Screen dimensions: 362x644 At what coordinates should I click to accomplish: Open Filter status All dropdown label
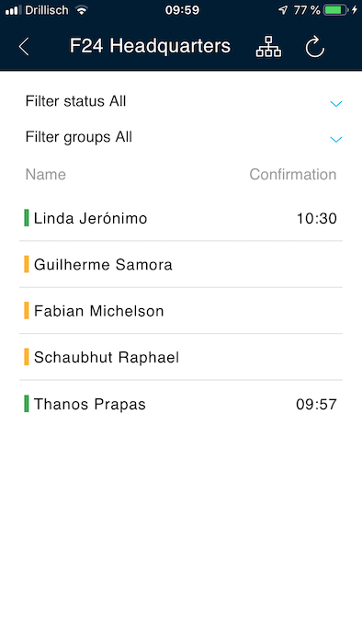tap(76, 101)
